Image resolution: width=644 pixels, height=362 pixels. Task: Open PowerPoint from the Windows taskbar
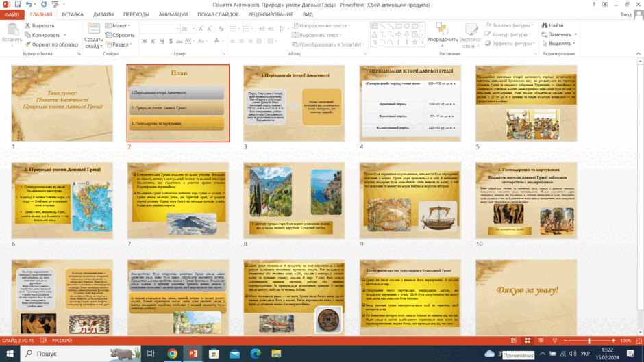point(193,353)
